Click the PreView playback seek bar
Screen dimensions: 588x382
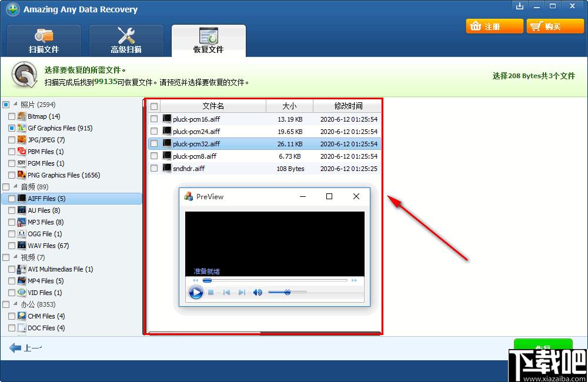point(275,280)
